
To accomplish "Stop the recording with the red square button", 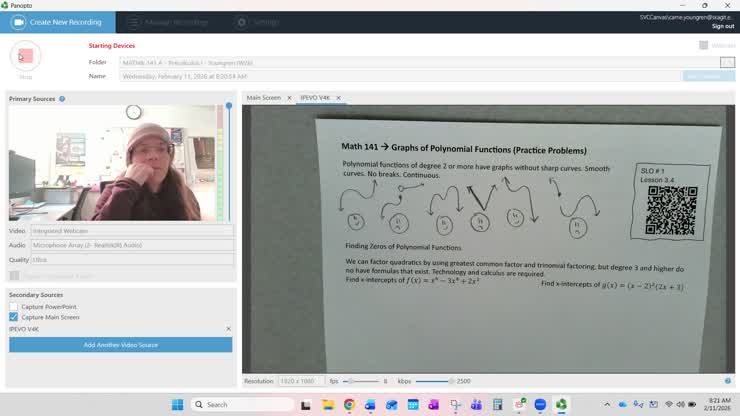I will click(x=25, y=56).
